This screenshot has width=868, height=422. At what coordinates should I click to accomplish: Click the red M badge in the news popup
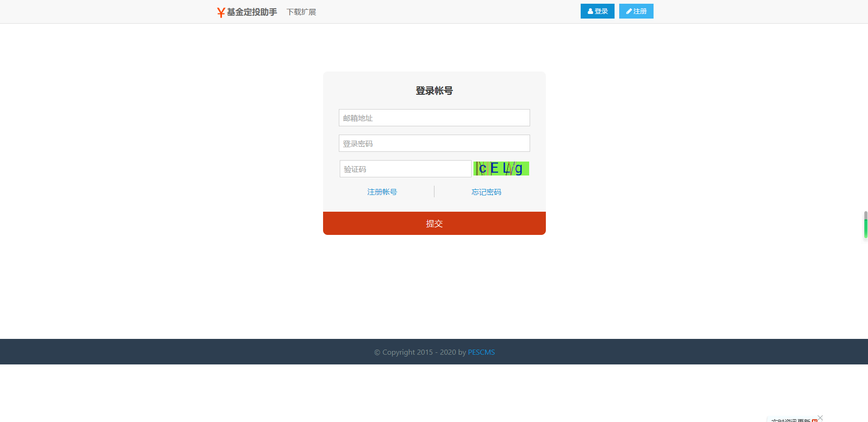(x=814, y=420)
